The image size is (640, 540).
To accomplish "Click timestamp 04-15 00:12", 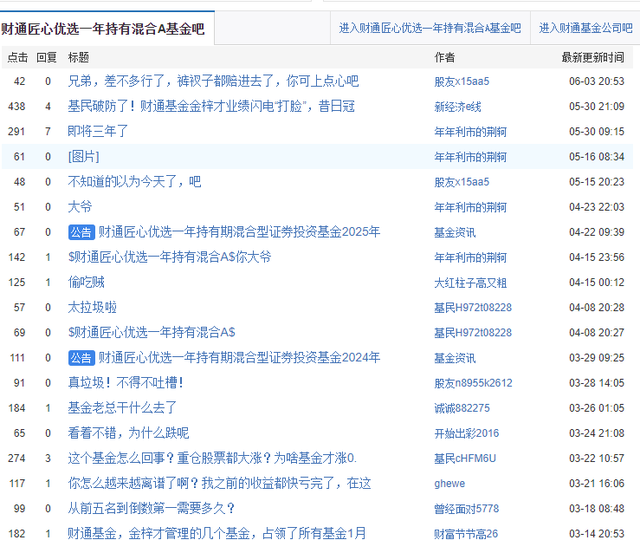I will click(597, 283).
